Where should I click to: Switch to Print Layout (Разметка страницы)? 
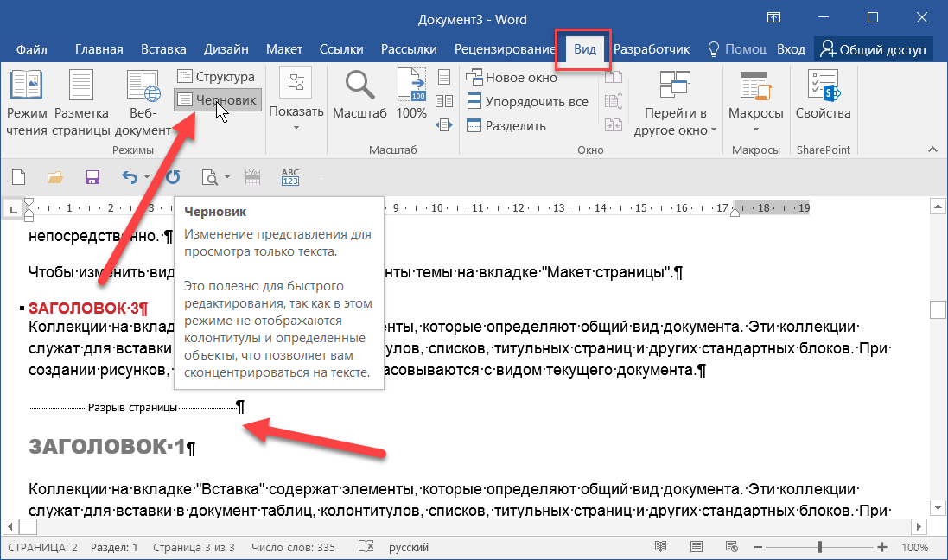81,103
